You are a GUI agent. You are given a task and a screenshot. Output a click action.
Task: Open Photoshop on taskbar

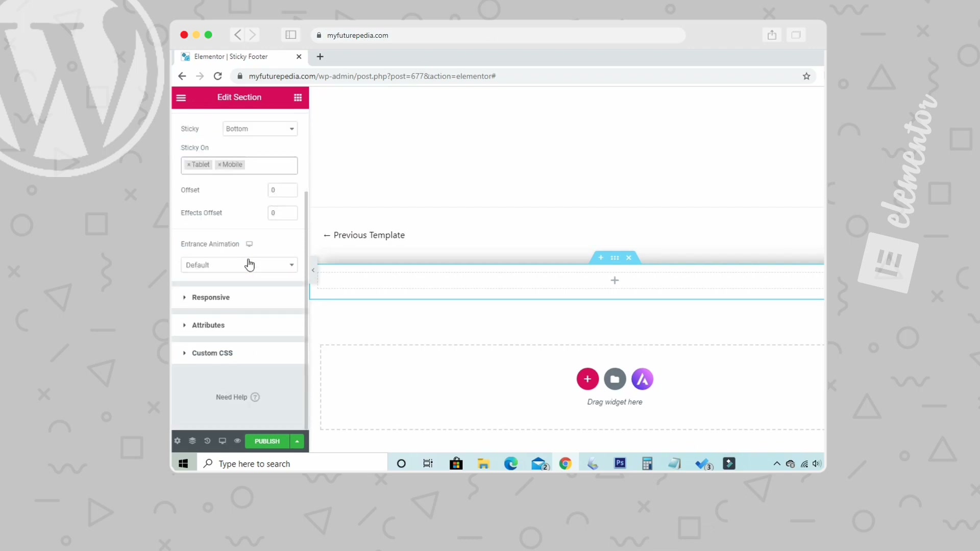(x=620, y=463)
